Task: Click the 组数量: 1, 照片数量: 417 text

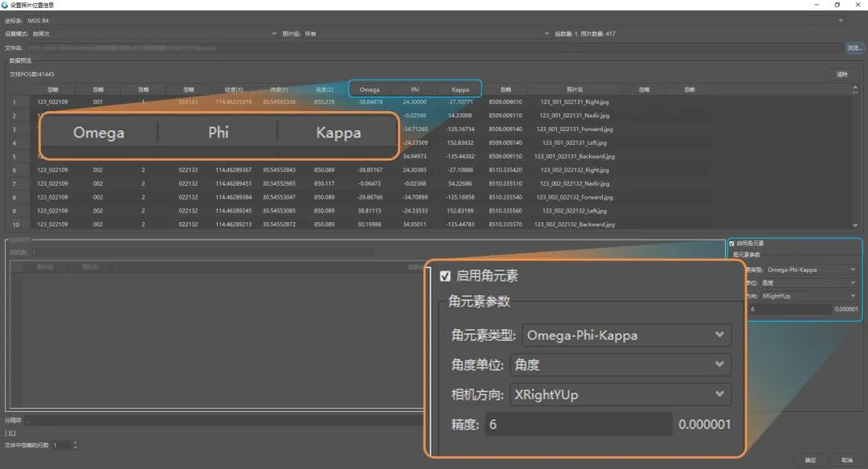Action: (584, 34)
